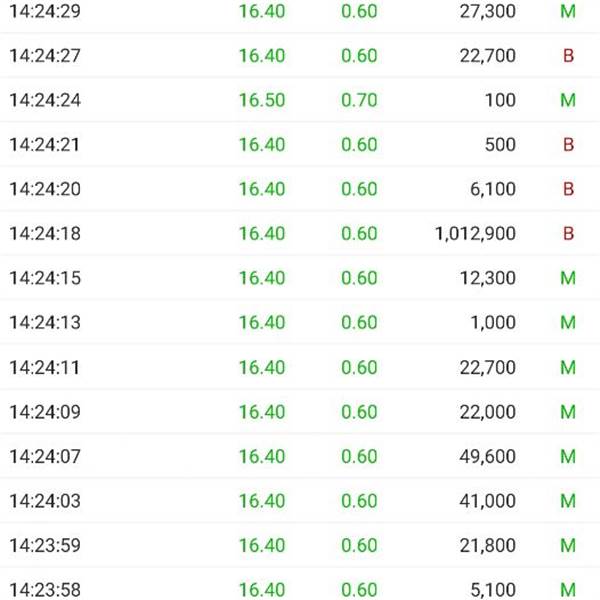Screen dimensions: 600x600
Task: Select the 14:24:29 trade row
Action: [300, 11]
